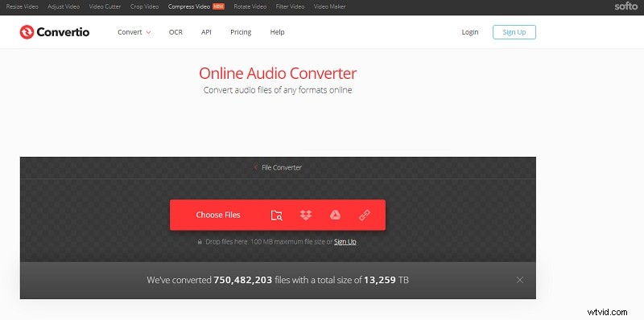
Task: Open the Video Cutter tool
Action: click(x=105, y=6)
